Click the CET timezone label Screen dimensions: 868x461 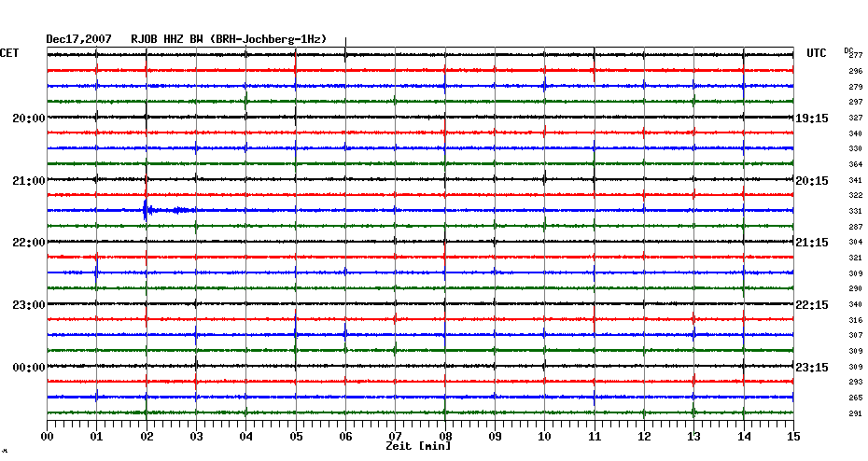click(x=9, y=53)
